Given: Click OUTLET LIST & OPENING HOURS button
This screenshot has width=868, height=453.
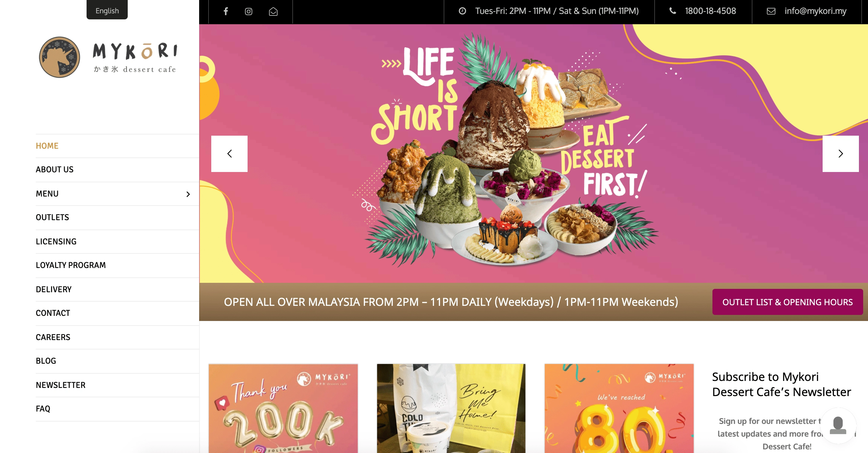Looking at the screenshot, I should [787, 302].
